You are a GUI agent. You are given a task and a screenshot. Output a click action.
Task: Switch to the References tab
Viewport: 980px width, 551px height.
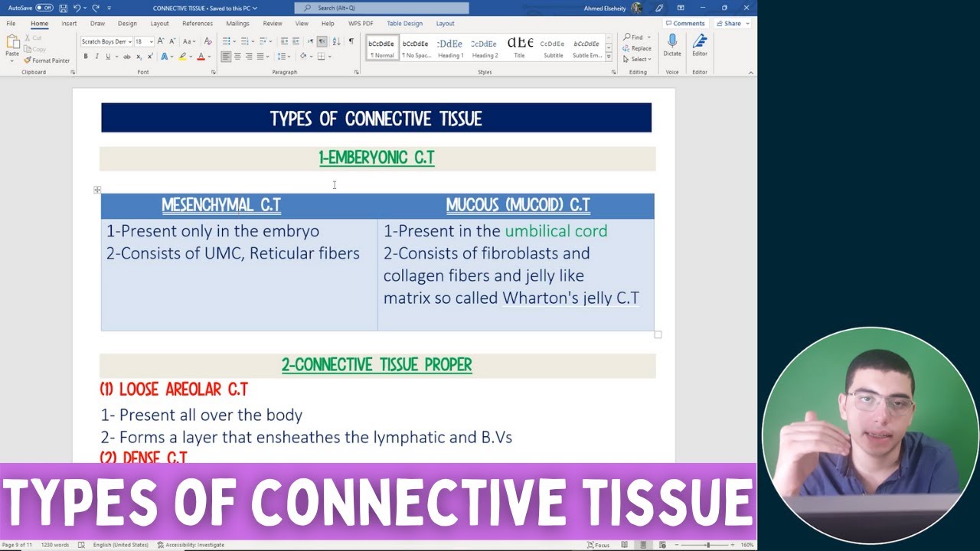[198, 24]
